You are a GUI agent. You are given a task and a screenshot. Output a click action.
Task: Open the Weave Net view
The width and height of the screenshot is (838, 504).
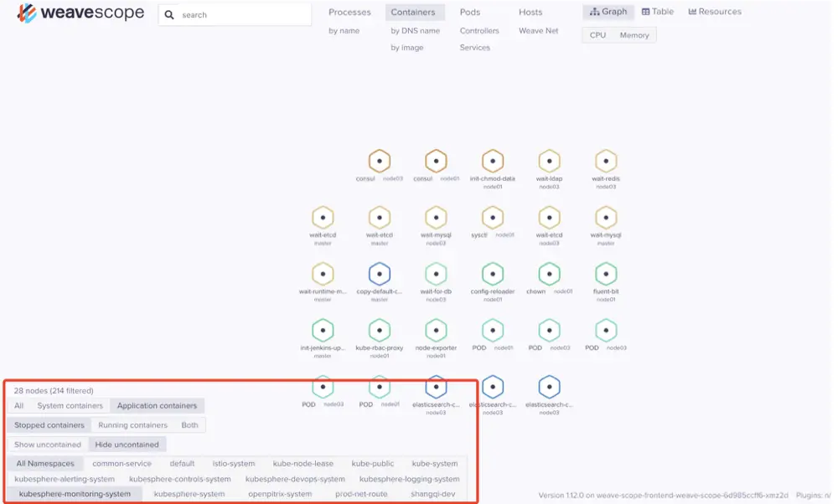538,31
